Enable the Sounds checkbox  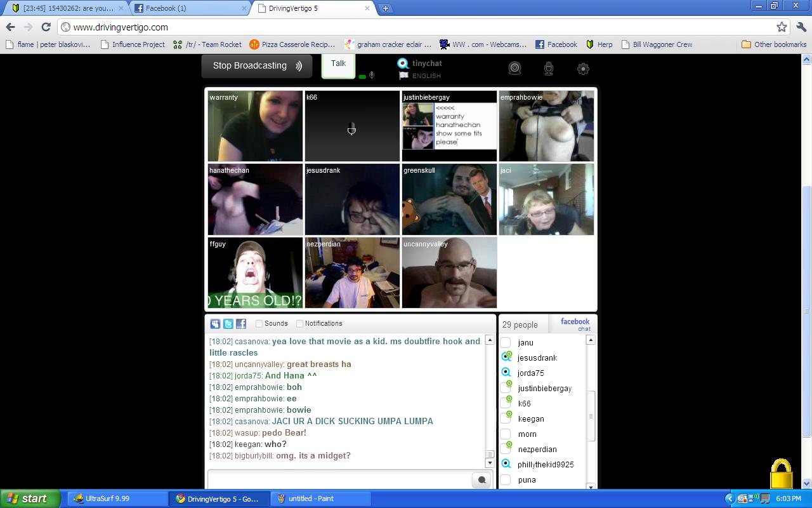(x=259, y=324)
